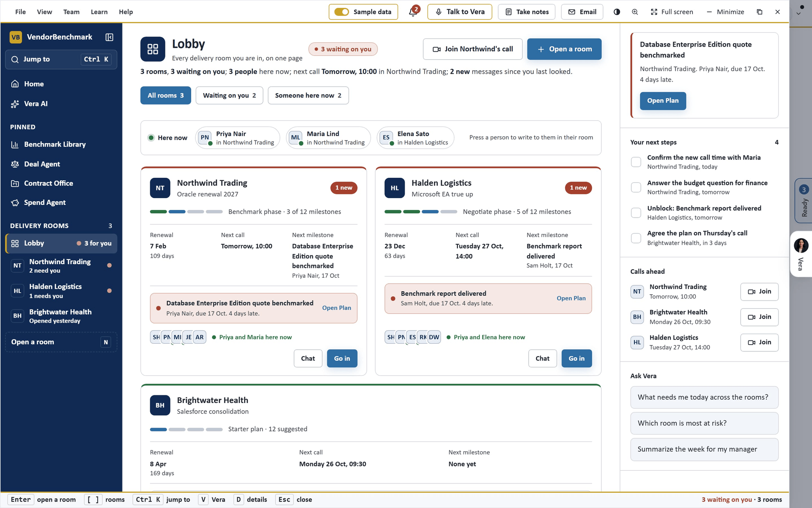Ask Vera Which room is most at risk?

point(704,423)
